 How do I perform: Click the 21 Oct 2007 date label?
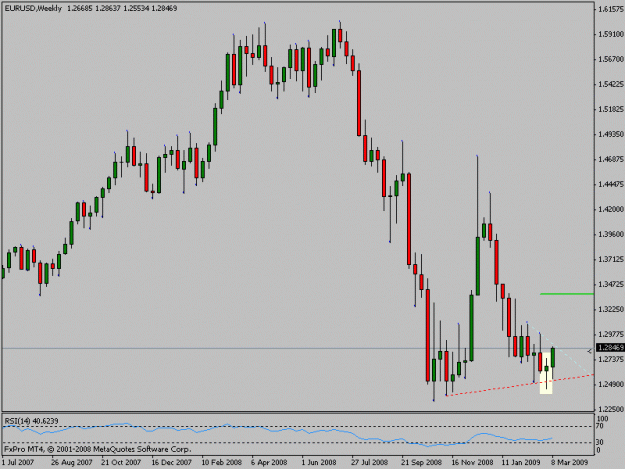click(121, 463)
